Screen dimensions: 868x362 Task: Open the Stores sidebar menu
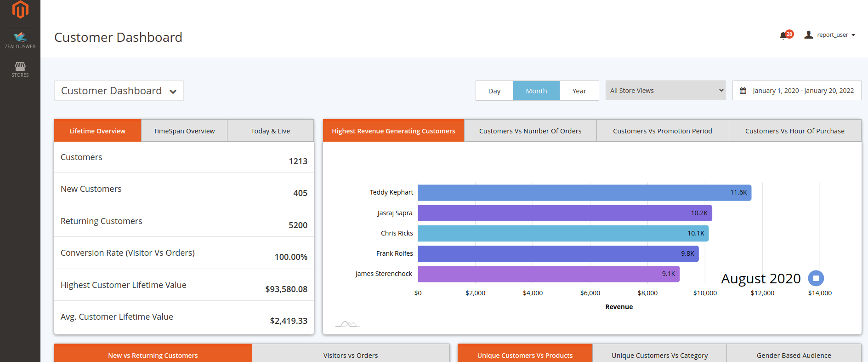pos(20,69)
